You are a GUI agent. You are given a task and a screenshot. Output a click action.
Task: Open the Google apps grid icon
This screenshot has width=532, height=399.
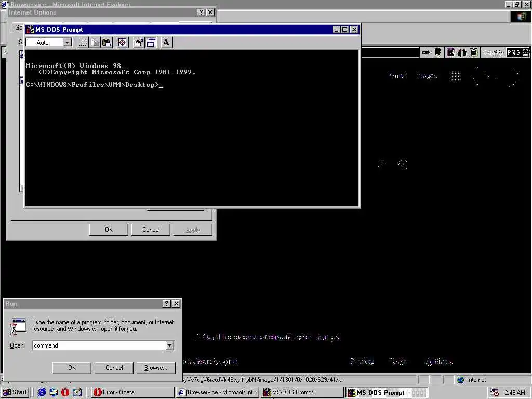(455, 76)
